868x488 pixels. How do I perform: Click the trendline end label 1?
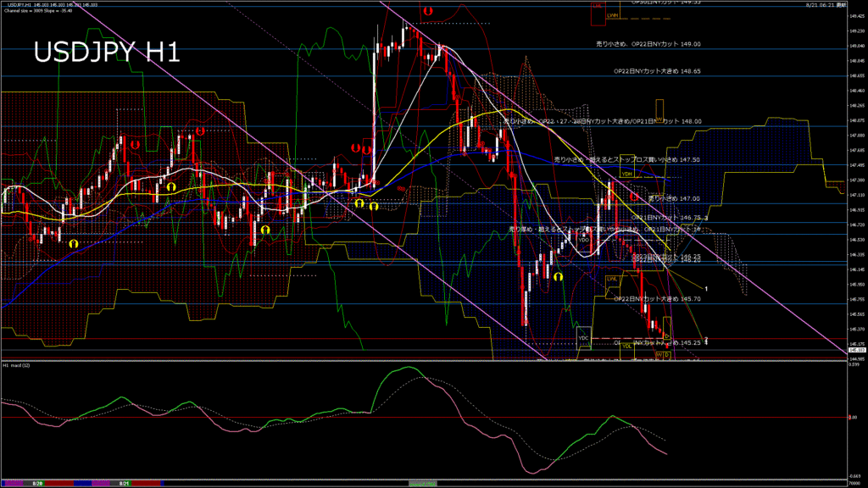[x=706, y=289]
